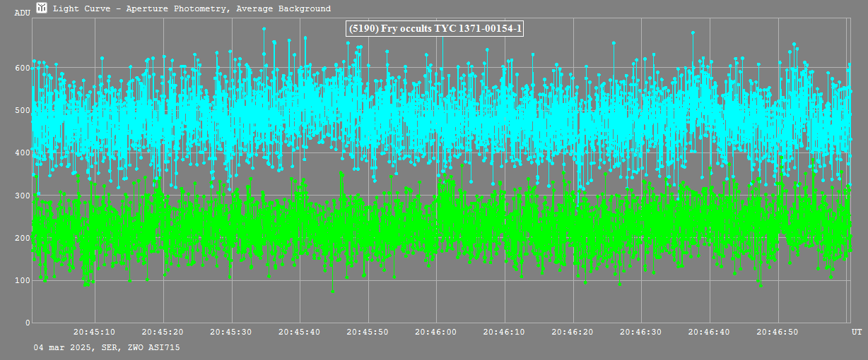The image size is (868, 360).
Task: Click the 300 value on the Y axis
Action: 22,196
